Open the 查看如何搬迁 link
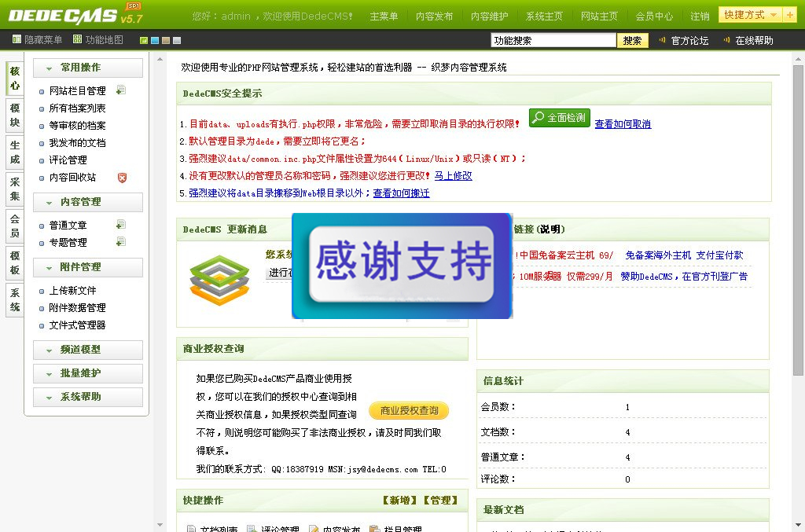The height and width of the screenshot is (532, 805). point(402,193)
